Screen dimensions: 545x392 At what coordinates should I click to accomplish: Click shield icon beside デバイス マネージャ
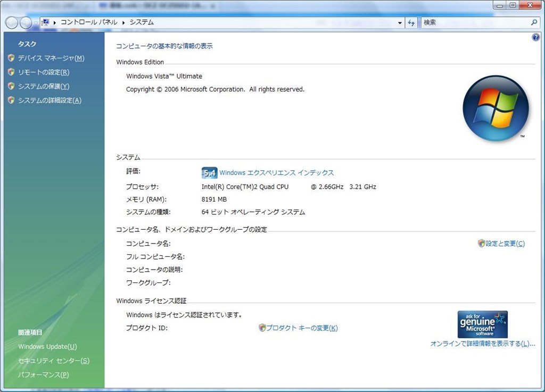point(11,58)
